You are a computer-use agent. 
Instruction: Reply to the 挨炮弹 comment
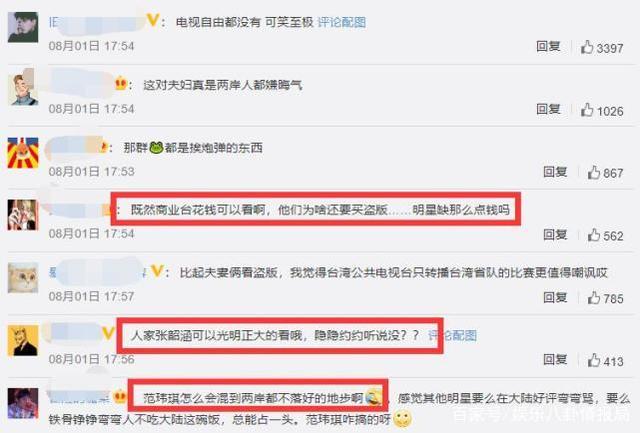(555, 172)
